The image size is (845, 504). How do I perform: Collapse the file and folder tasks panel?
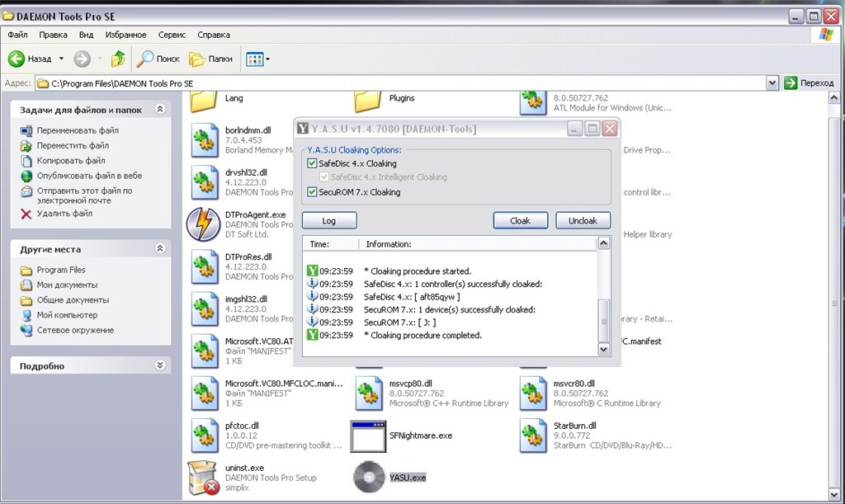pos(160,109)
